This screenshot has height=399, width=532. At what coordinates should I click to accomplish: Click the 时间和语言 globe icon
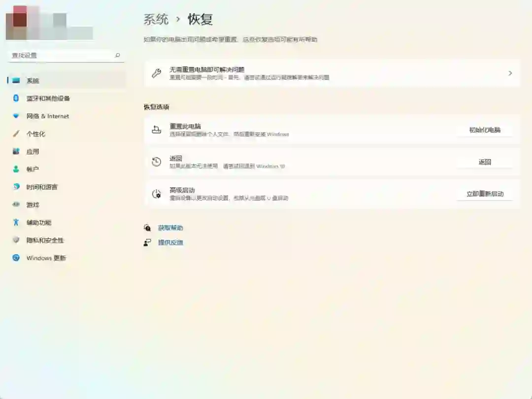point(16,187)
